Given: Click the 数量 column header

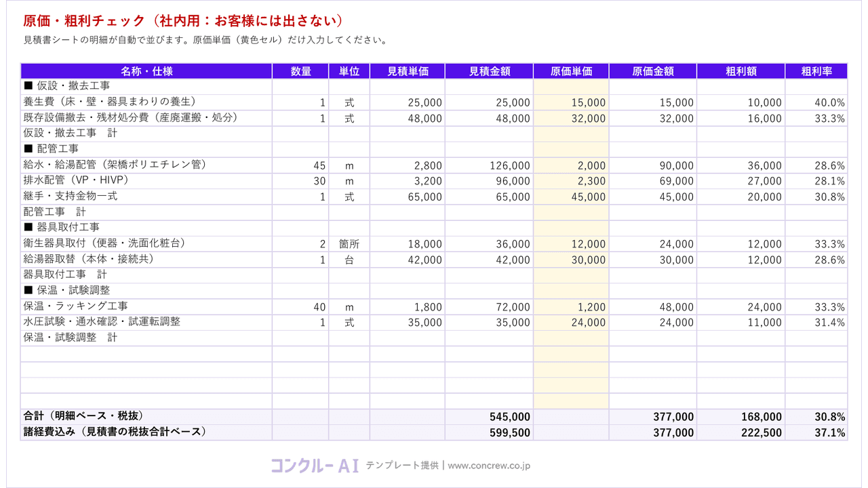Looking at the screenshot, I should click(x=300, y=71).
